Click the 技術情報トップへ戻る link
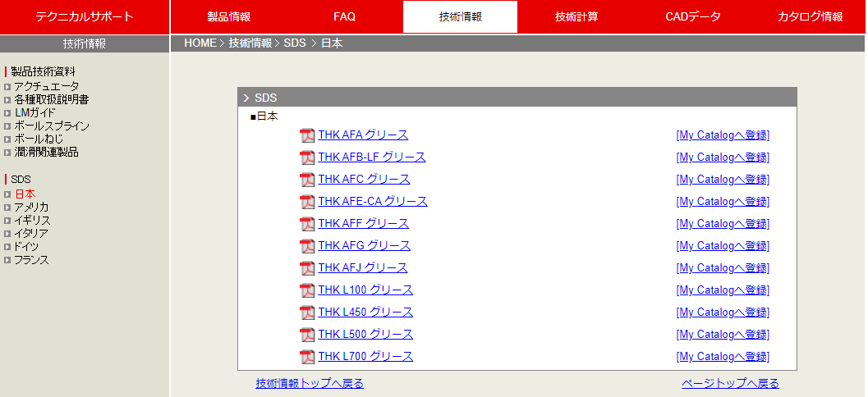The image size is (868, 397). 310,383
